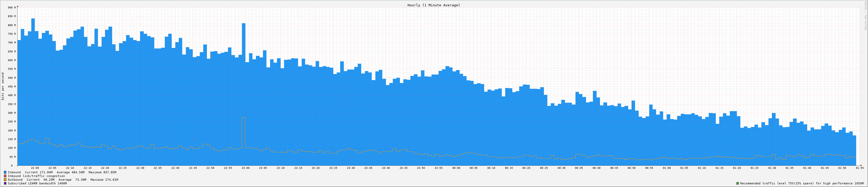The height and width of the screenshot is (187, 868).
Task: Click the blue Inbound legend swatch
Action: (x=5, y=172)
